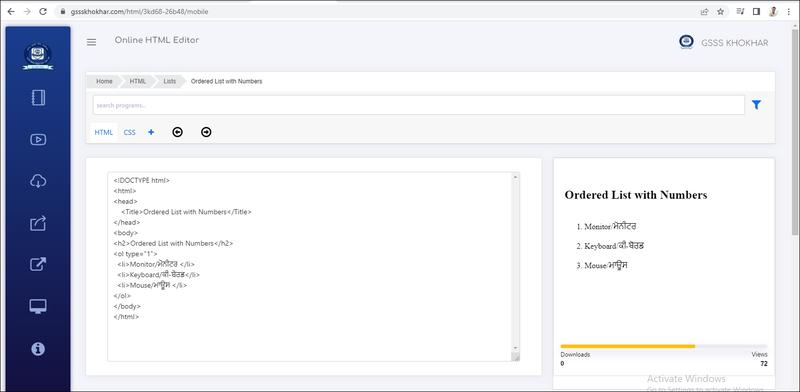Bookmark this page with star icon
The image size is (800, 392).
[x=720, y=11]
